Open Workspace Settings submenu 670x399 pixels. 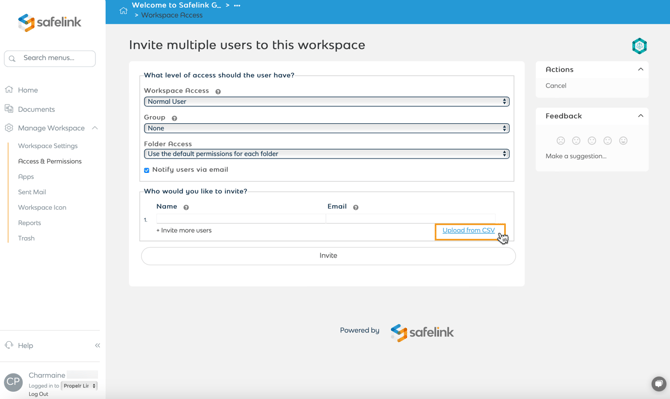[x=48, y=146]
